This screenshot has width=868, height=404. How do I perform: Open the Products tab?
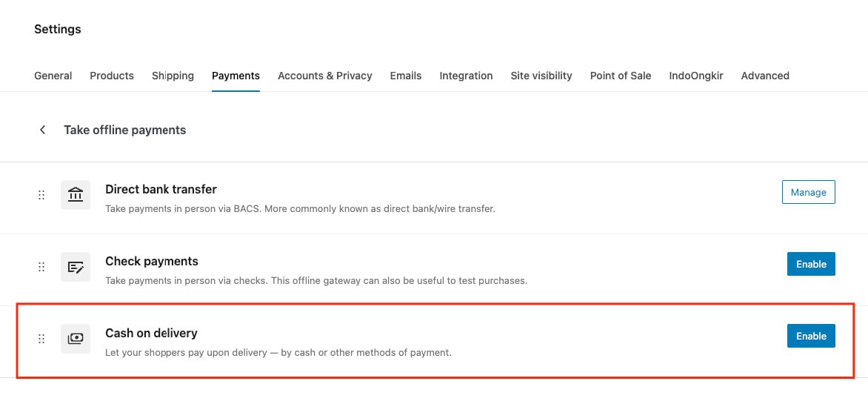[x=112, y=76]
